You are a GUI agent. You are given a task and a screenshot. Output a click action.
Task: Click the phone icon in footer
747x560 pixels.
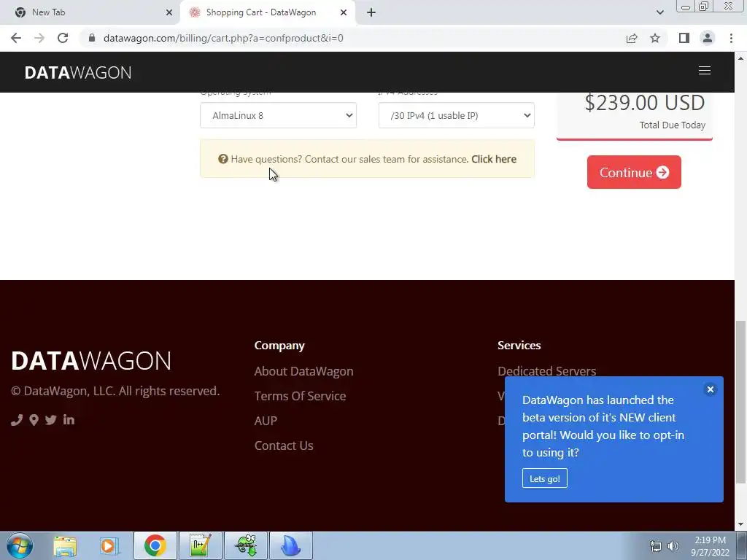point(17,419)
